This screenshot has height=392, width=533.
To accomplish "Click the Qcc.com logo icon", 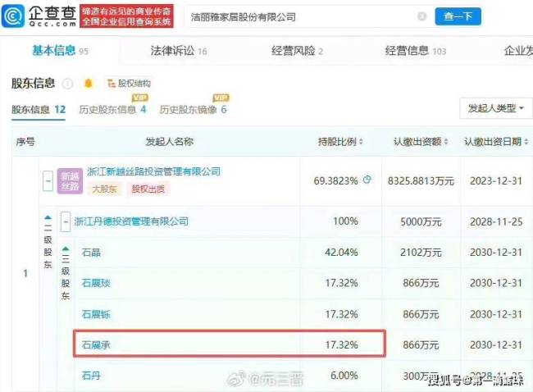I will 13,16.
